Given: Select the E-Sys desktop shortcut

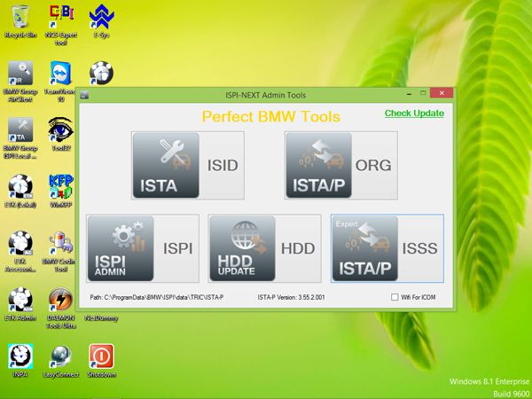Looking at the screenshot, I should [101, 21].
